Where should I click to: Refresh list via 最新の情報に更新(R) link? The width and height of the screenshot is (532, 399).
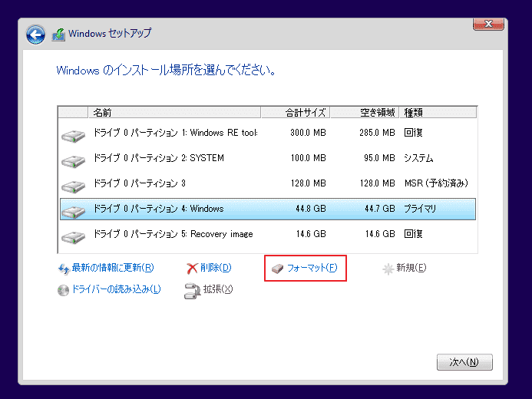point(113,268)
